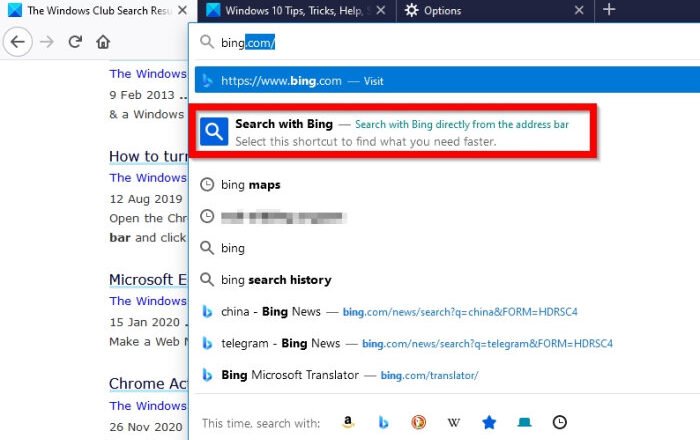Screen dimensions: 700x440
Task: Click Bing icon beside Microsoft Translator
Action: [207, 375]
